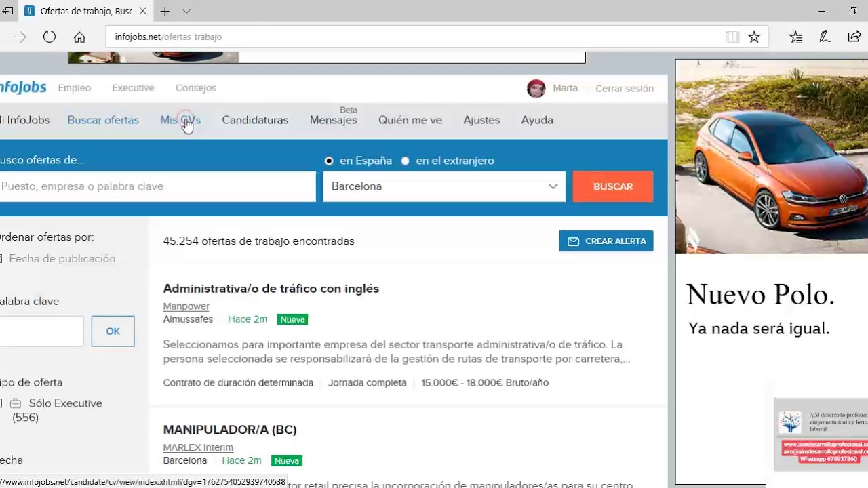Click the Nueva badge on the Manpower offer
Viewport: 868px width, 488px height.
click(x=293, y=319)
